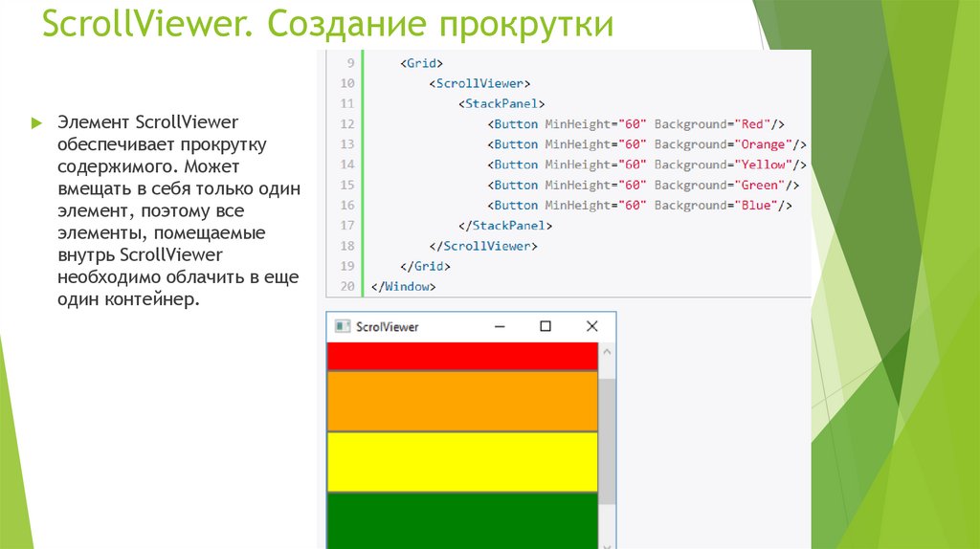The image size is (980, 549).
Task: Click the Background="Blue" button code line
Action: click(x=639, y=205)
